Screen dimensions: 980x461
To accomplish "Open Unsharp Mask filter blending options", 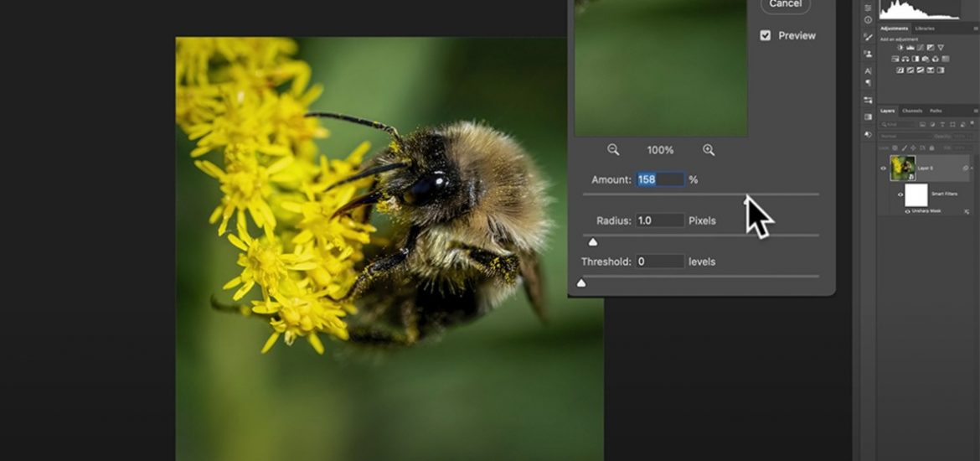I will click(x=965, y=212).
